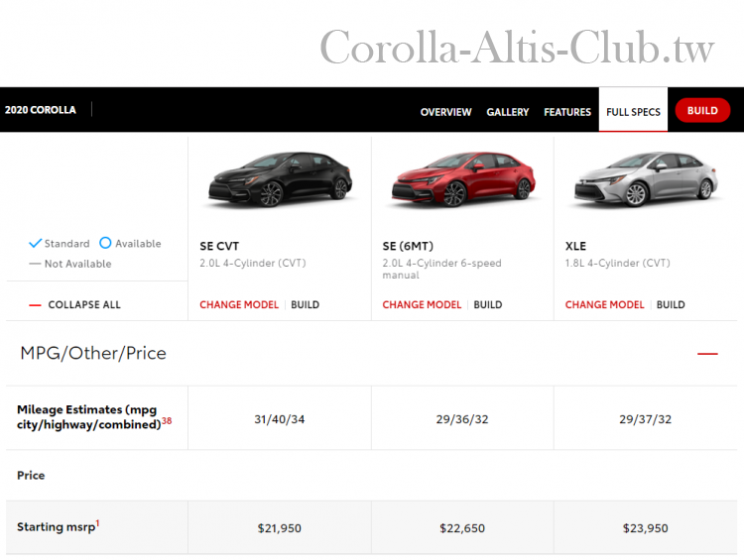
Task: Click the COLLAPSE ALL control
Action: point(84,305)
